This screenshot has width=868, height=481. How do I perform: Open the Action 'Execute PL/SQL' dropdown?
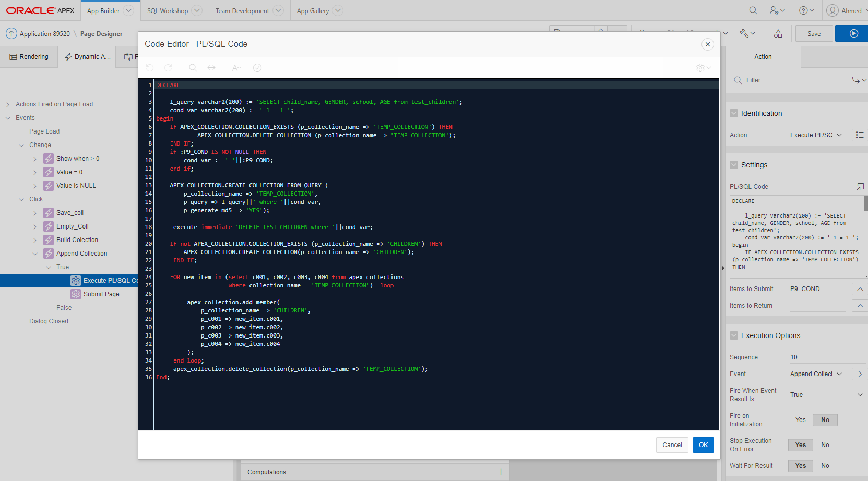click(816, 135)
